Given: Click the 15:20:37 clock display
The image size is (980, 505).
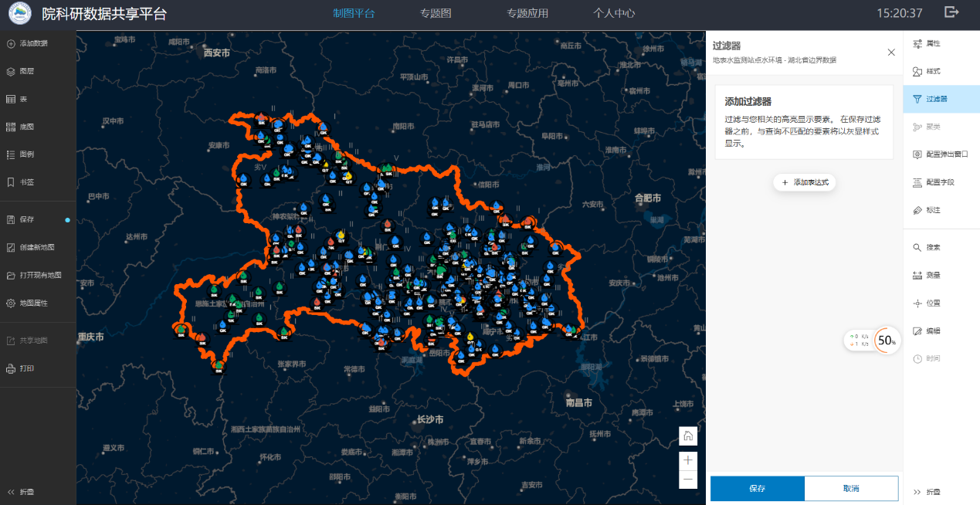Looking at the screenshot, I should point(900,13).
